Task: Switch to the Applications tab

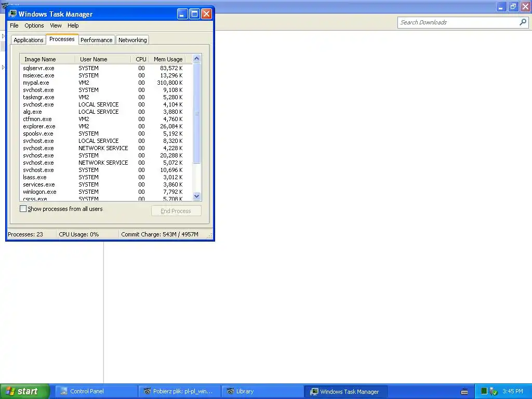Action: click(x=29, y=39)
